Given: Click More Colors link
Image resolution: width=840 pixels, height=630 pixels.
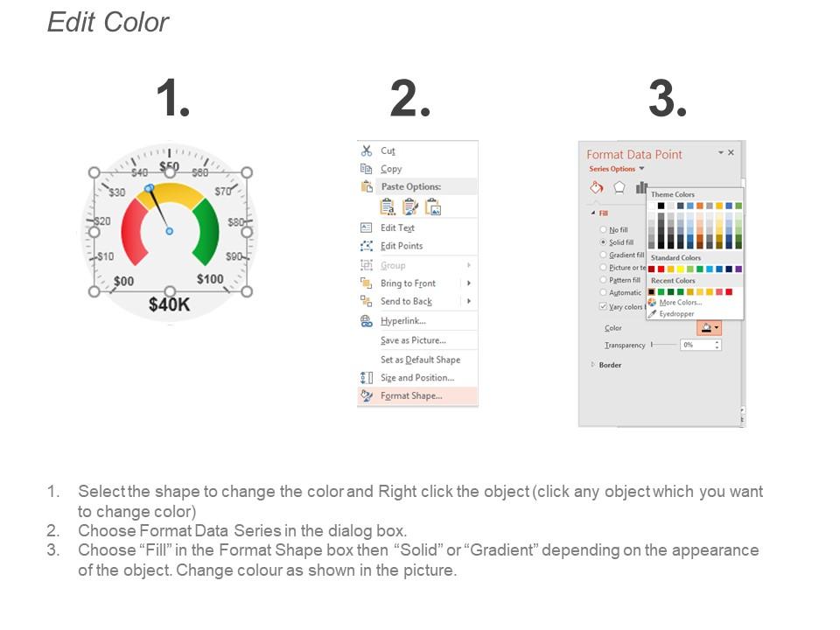Looking at the screenshot, I should (679, 303).
